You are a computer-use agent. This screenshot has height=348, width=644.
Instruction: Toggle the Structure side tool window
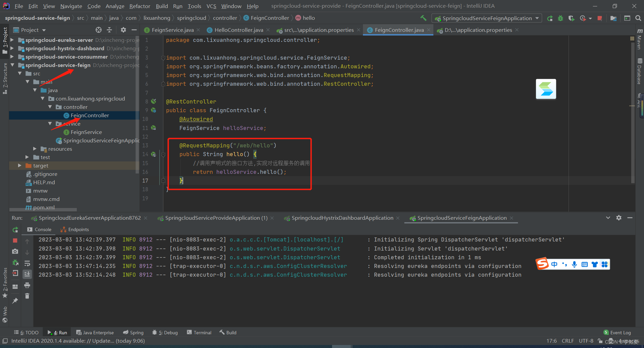(x=5, y=78)
